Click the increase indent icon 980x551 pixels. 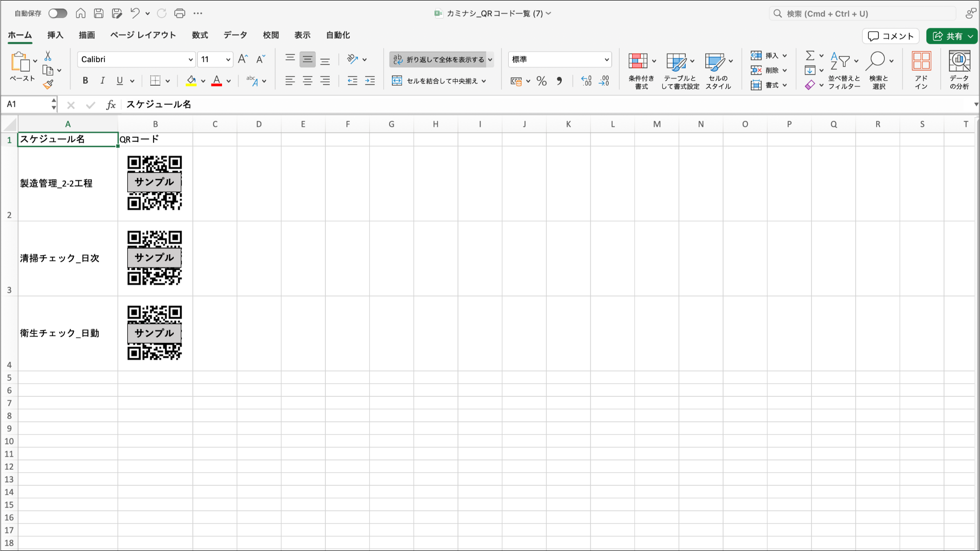[370, 81]
